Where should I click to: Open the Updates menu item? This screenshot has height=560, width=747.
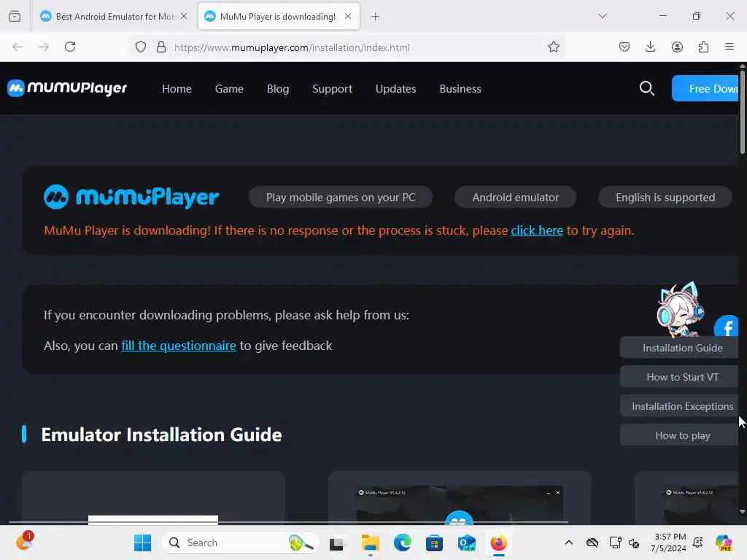pyautogui.click(x=395, y=88)
